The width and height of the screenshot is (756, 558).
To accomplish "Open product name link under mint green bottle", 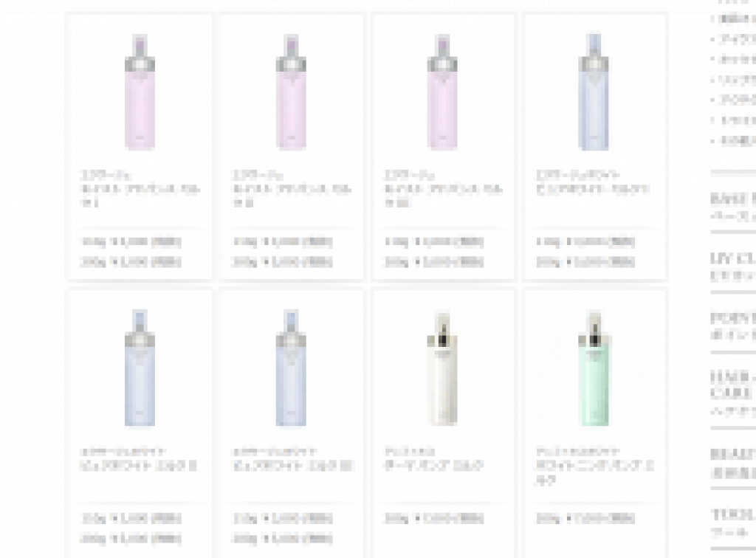I will pyautogui.click(x=594, y=466).
